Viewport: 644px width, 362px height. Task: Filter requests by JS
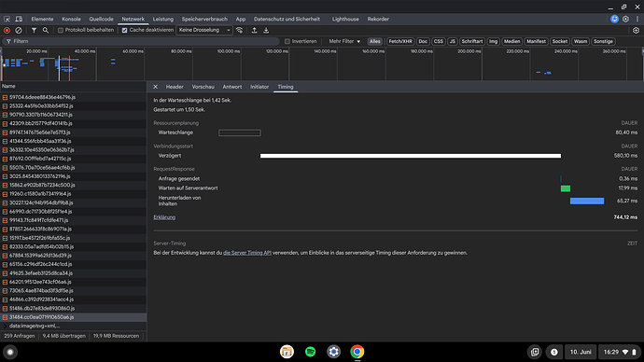(452, 41)
